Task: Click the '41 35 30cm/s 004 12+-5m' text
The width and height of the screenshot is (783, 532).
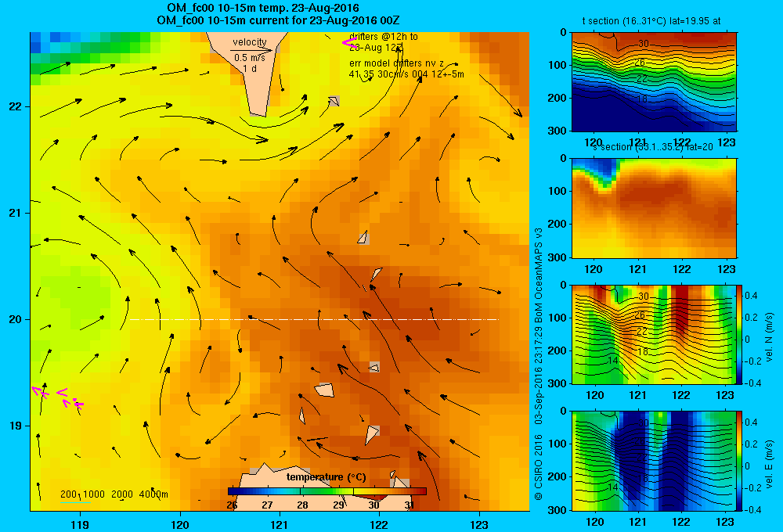Action: (406, 74)
